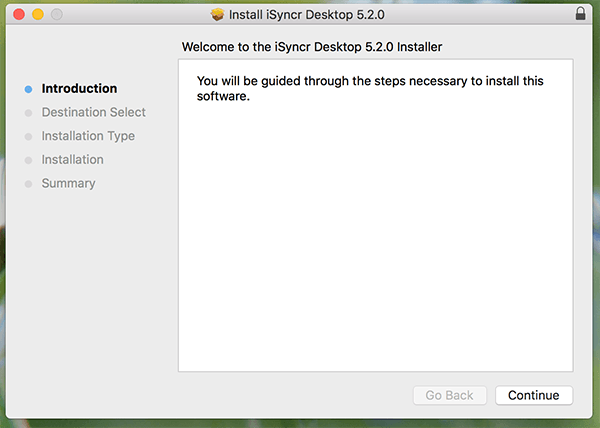
Task: Click the lock icon in title bar
Action: click(582, 15)
